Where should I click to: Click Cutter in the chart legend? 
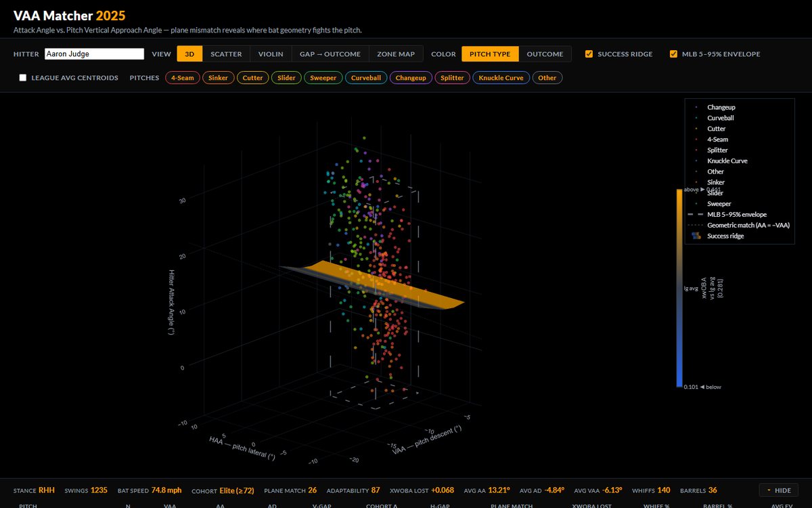pos(717,129)
